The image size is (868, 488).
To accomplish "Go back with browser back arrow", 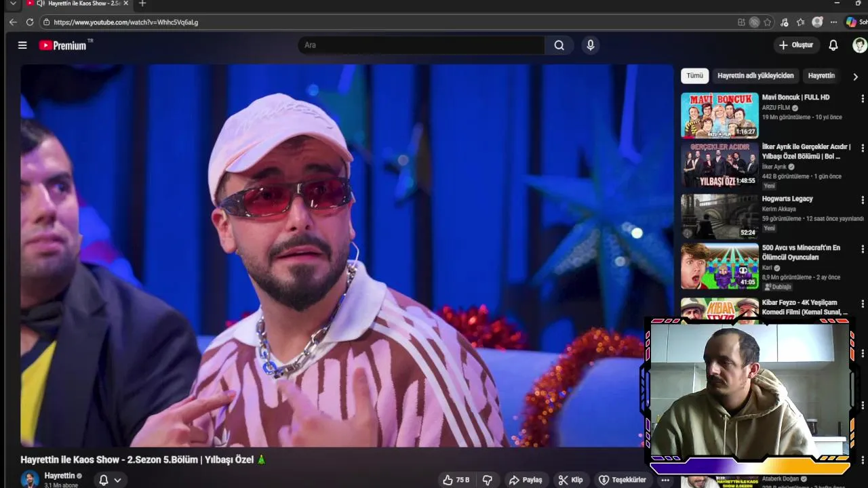I will (13, 22).
